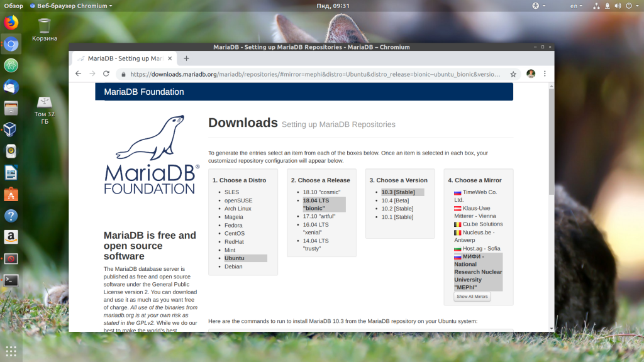The image size is (644, 362).
Task: Expand the system status menu with power icon
Action: click(x=629, y=6)
